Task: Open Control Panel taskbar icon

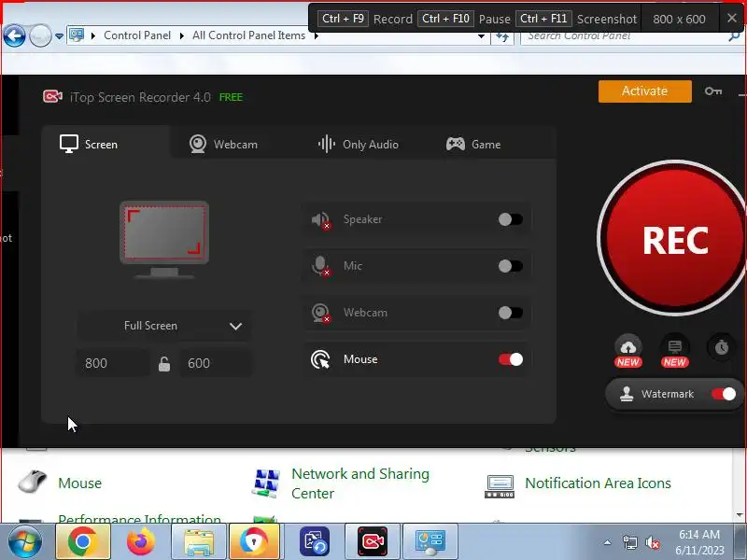Action: (x=430, y=542)
